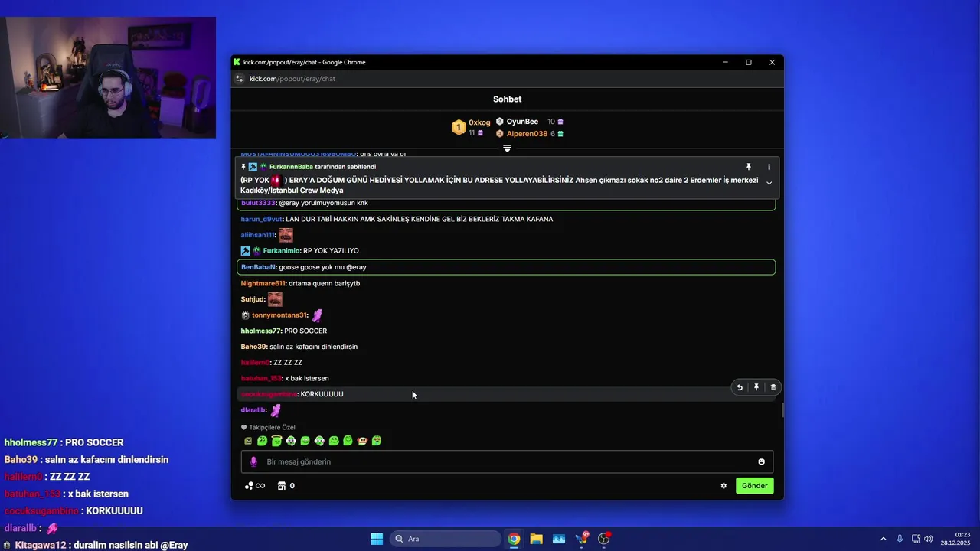This screenshot has height=551, width=980.
Task: Click username hholmess77 in chat window
Action: [260, 331]
